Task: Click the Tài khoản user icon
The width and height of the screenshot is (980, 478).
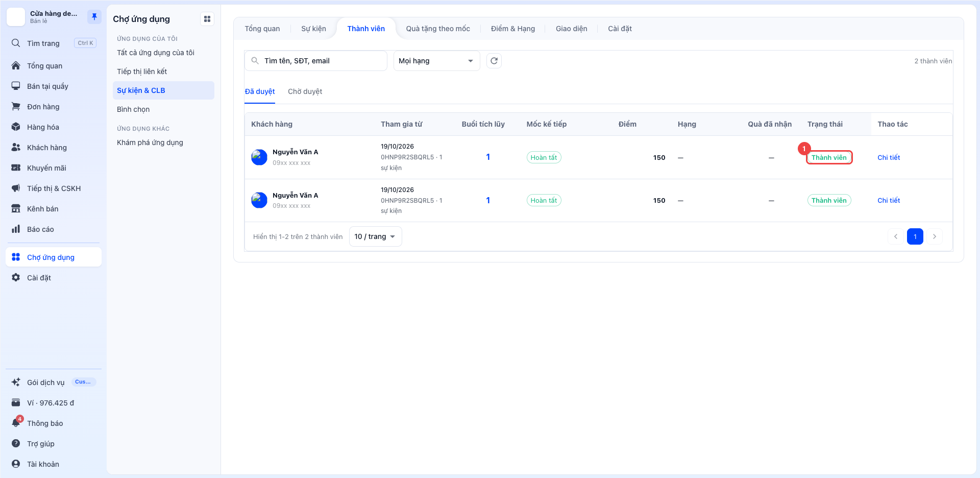Action: pyautogui.click(x=16, y=464)
